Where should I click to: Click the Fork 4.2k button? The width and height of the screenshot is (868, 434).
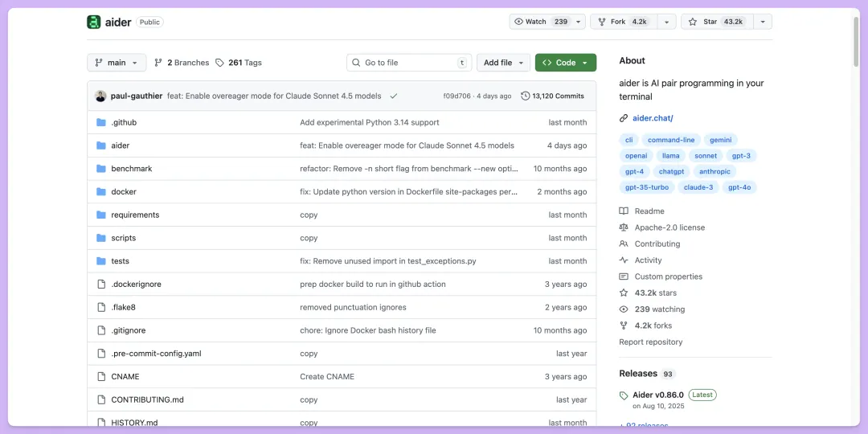click(624, 22)
